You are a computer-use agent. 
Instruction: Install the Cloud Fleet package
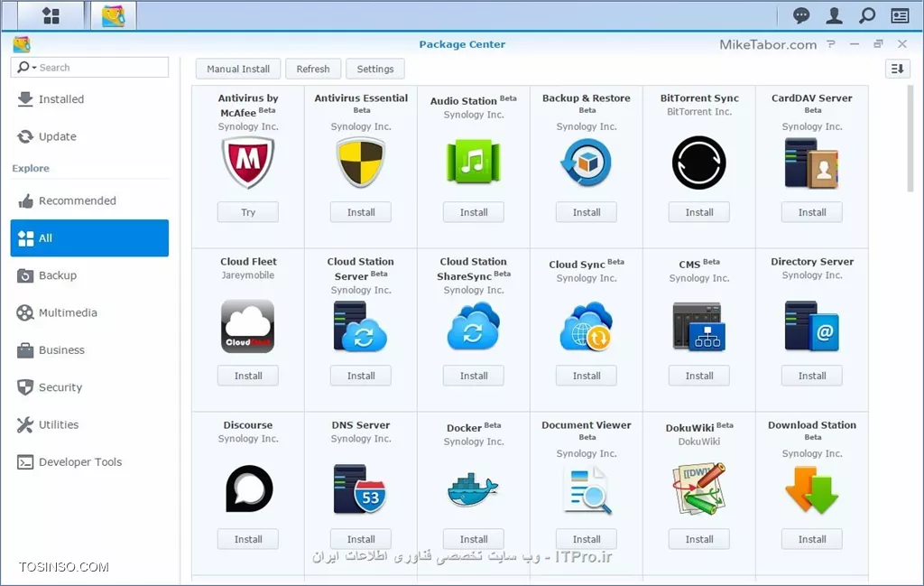tap(248, 376)
